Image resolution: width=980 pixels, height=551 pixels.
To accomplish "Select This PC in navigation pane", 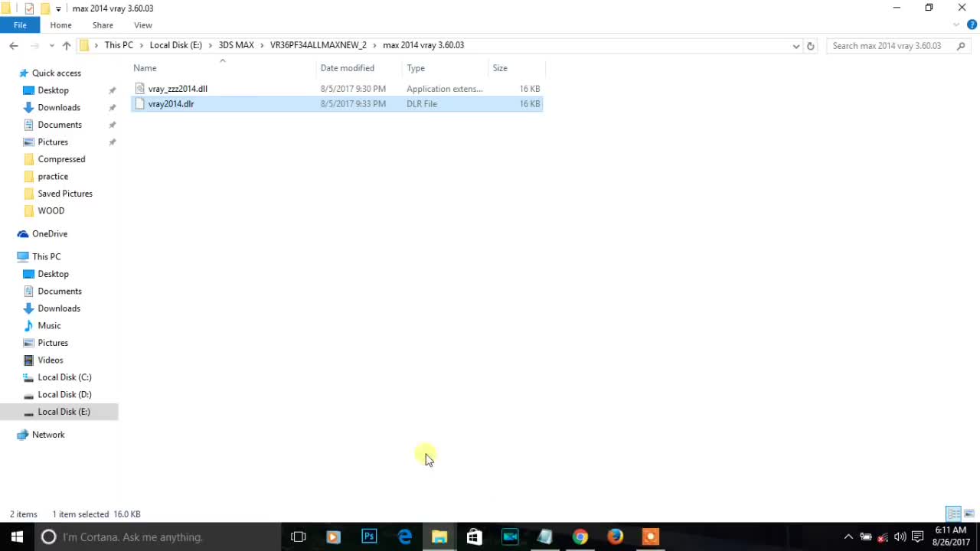I will (46, 256).
